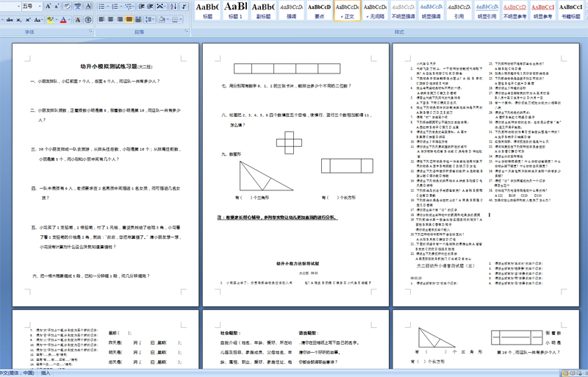
Task: Click the Character Border icon
Action: coord(88,7)
